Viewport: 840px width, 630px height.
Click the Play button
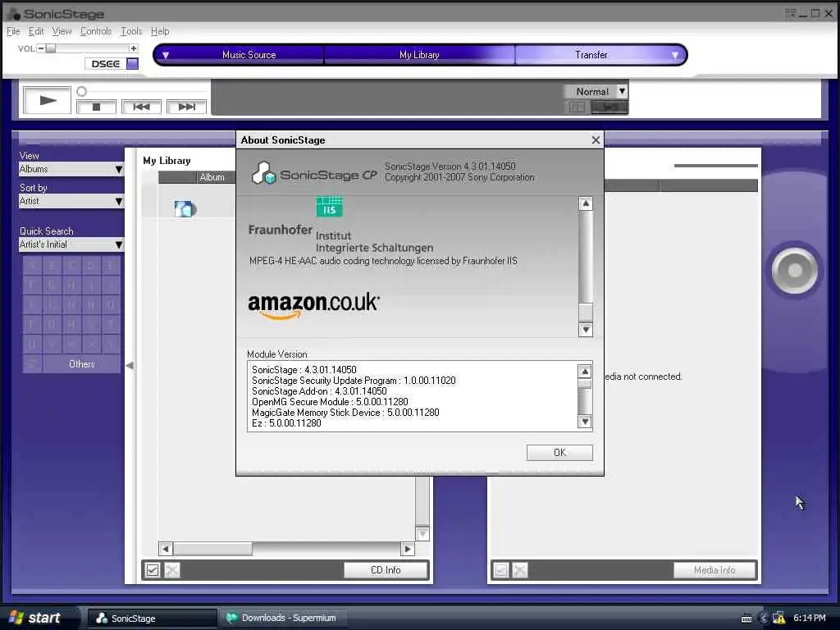(x=47, y=100)
